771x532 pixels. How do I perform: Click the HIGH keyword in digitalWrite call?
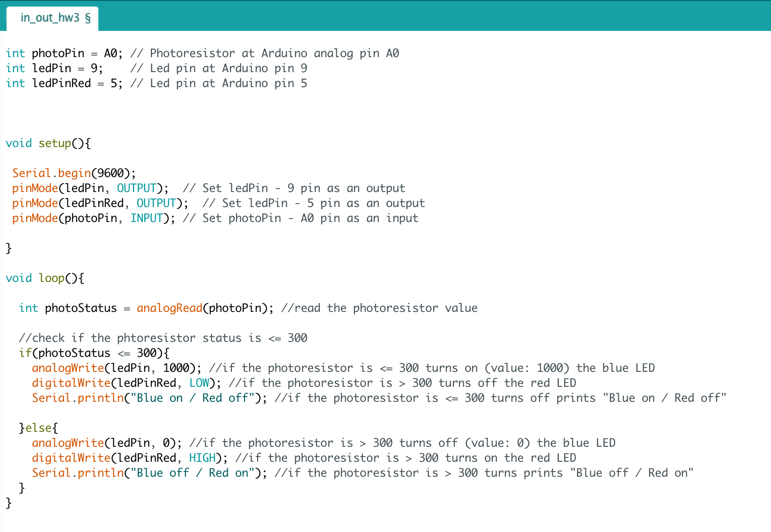(x=202, y=458)
